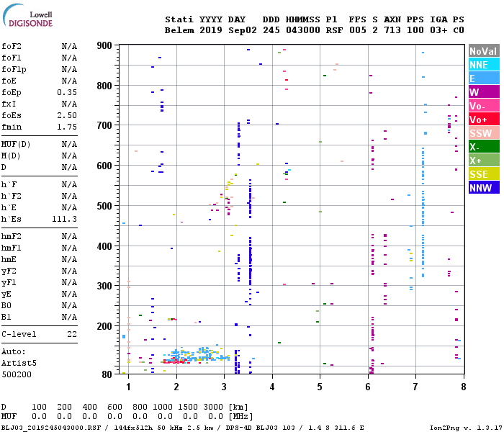Select the NoVal legend swatch
The width and height of the screenshot is (504, 432).
484,51
